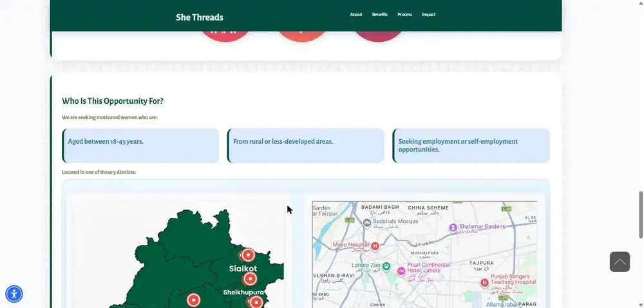Click the Mayo Hospital text label
Screen dimensions: 644x308
tap(351, 245)
